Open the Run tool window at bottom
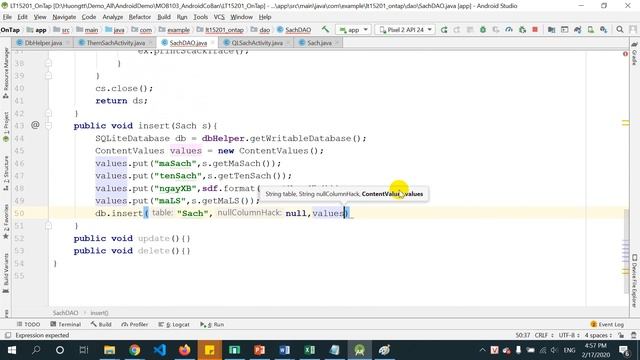The width and height of the screenshot is (640, 360). point(212,324)
